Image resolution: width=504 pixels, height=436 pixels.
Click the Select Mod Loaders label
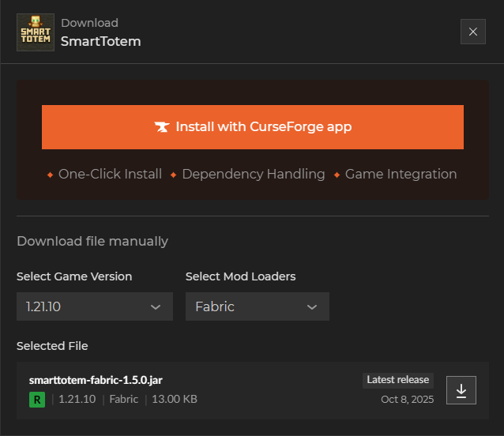[x=240, y=276]
